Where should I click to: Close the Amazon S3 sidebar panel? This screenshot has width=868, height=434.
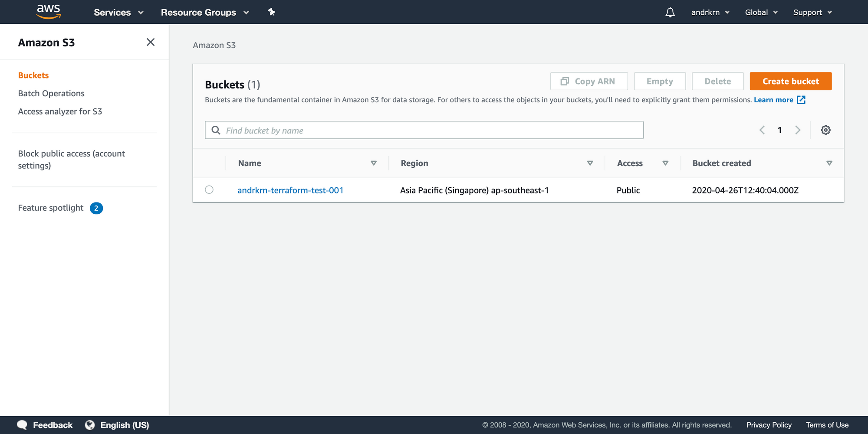pyautogui.click(x=151, y=42)
